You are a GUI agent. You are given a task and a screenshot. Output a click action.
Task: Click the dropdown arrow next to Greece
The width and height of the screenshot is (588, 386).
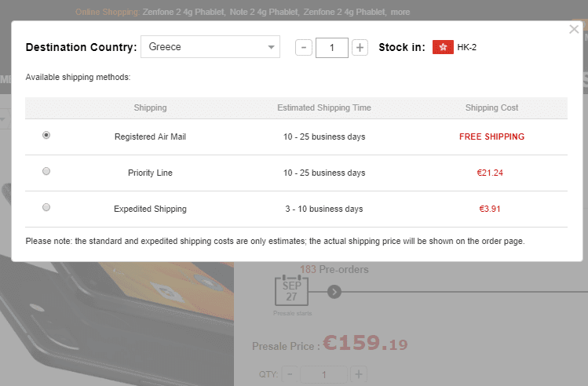[x=271, y=47]
